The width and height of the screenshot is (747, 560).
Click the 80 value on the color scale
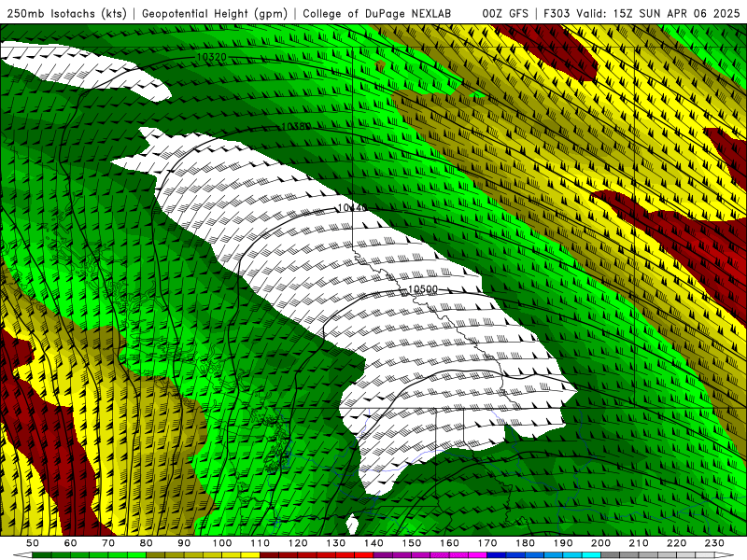(x=147, y=543)
